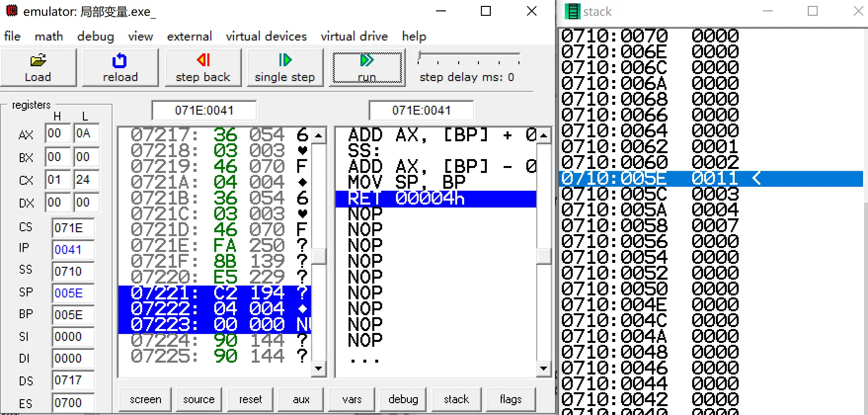Open the math menu
The width and height of the screenshot is (868, 415).
[49, 36]
